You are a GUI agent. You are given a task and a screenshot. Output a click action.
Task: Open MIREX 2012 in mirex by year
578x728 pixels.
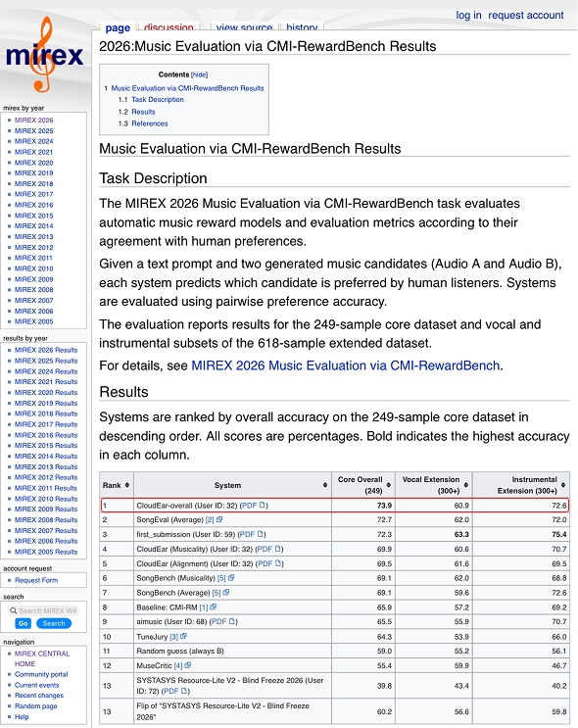34,248
